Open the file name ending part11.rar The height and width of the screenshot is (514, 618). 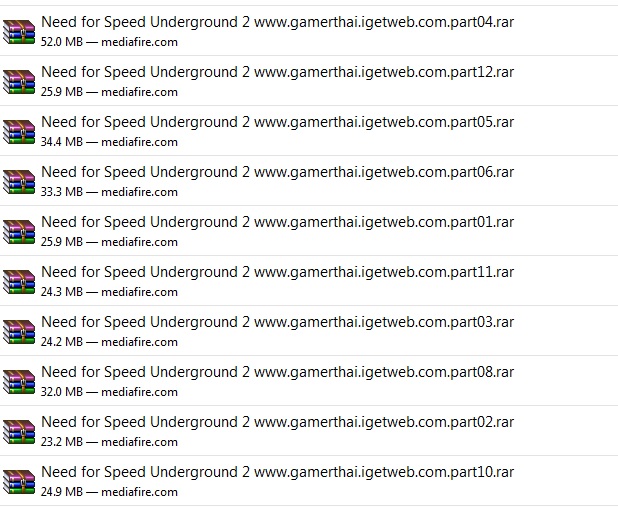pos(277,272)
